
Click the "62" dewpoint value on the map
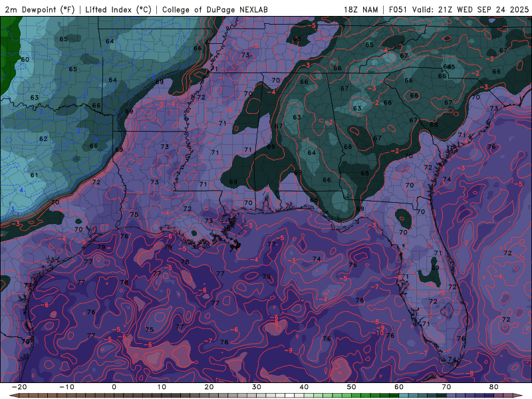[43, 139]
